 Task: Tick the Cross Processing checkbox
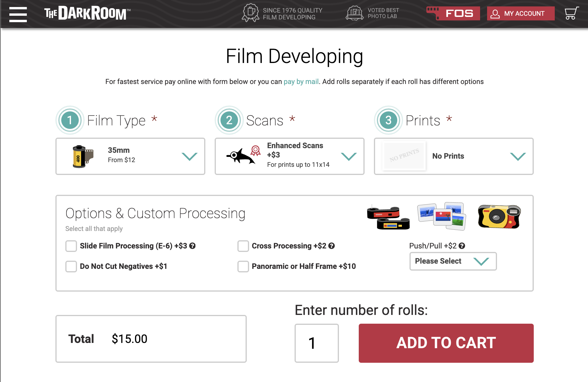tap(243, 246)
